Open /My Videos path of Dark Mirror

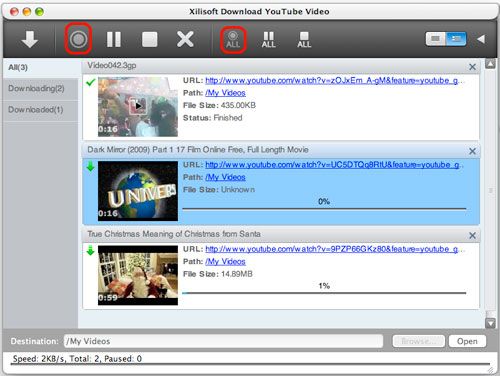click(225, 177)
